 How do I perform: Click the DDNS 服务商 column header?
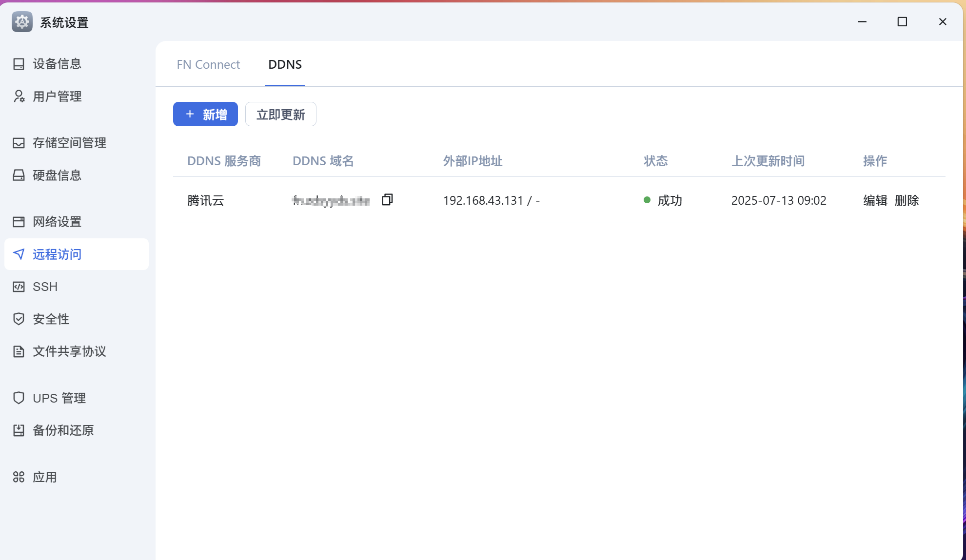pyautogui.click(x=224, y=161)
